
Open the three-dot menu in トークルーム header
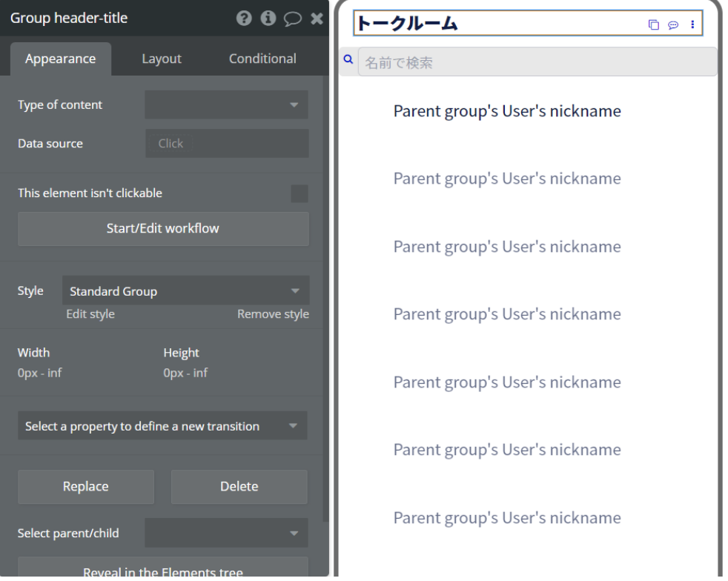tap(692, 24)
